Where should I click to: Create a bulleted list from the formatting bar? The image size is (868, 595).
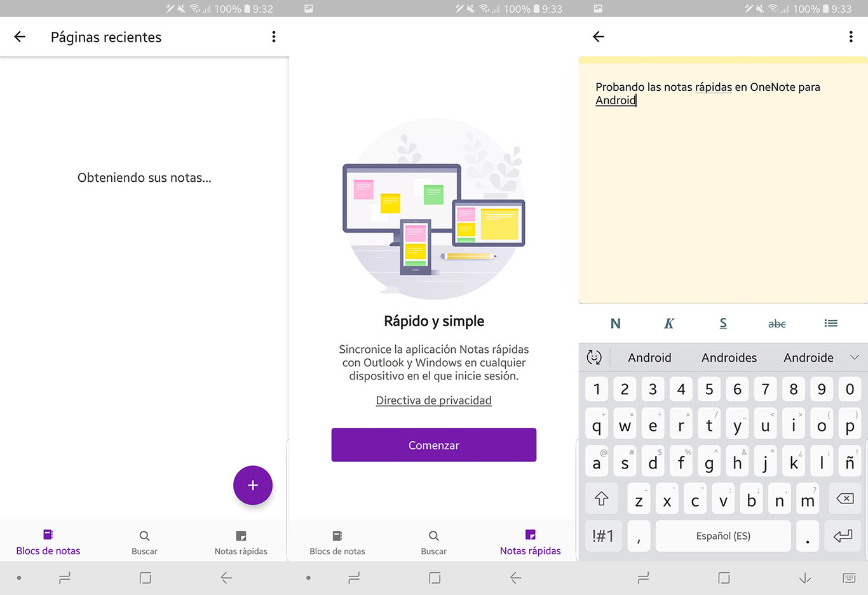[831, 324]
